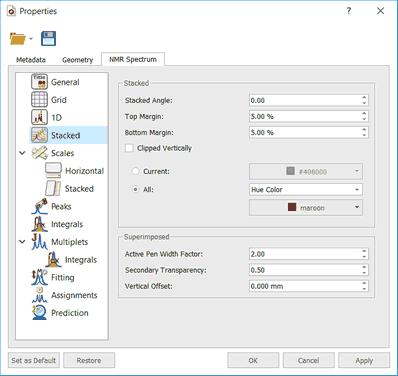Open the folder dropdown arrow
398x376 pixels.
point(31,39)
